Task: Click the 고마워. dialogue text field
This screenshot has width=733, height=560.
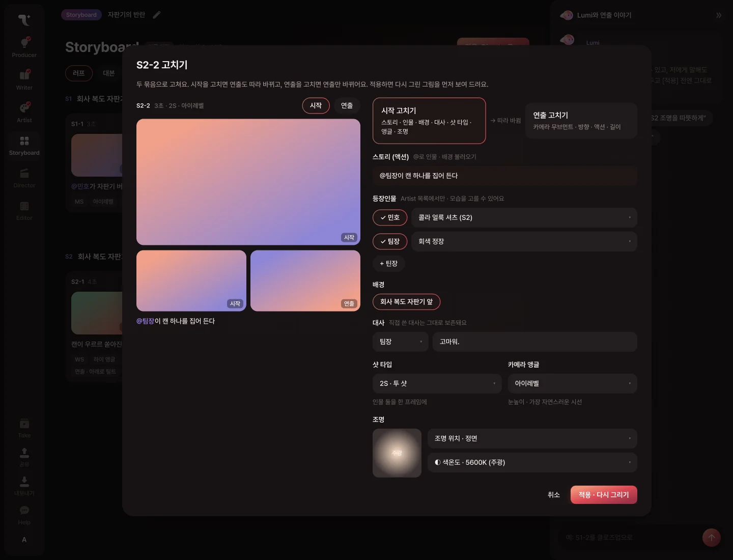Action: point(535,342)
